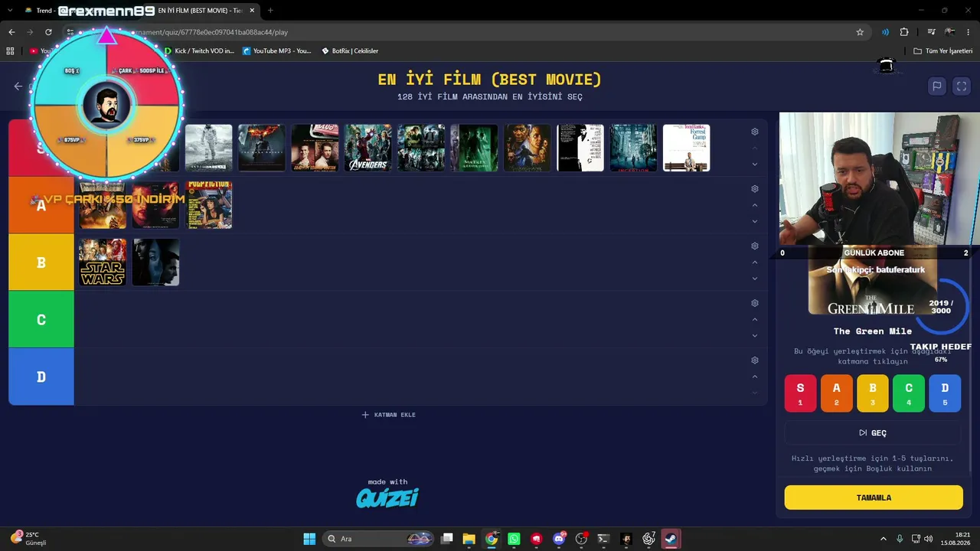The width and height of the screenshot is (980, 551).
Task: Select the Scarface poster in S tier
Action: click(x=580, y=148)
